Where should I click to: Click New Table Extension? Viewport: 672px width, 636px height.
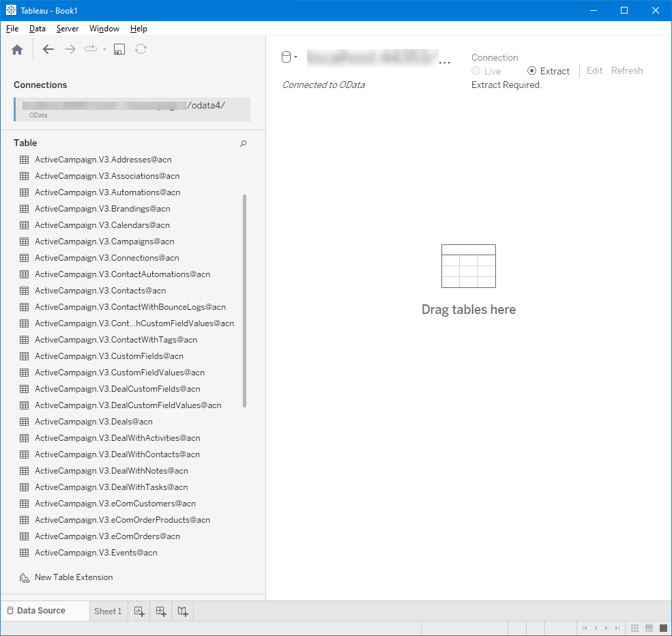(72, 577)
